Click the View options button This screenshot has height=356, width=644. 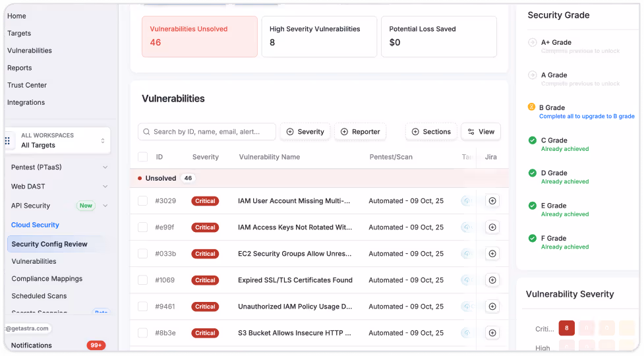coord(481,132)
